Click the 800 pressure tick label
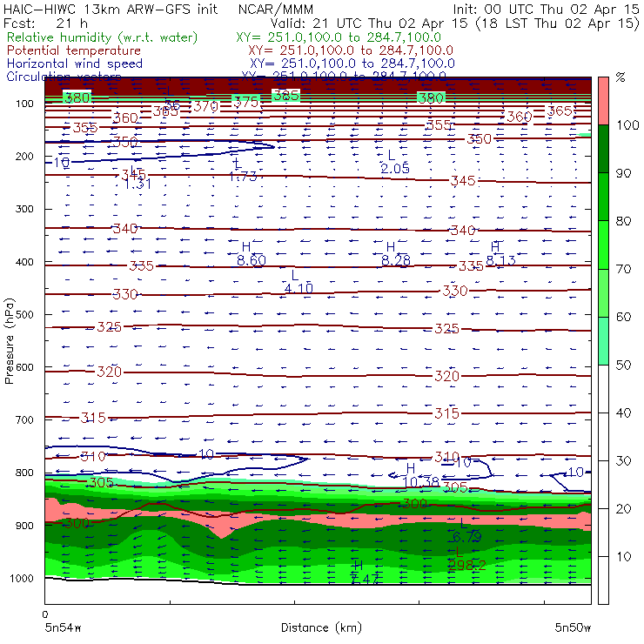The image size is (644, 644). tap(24, 473)
